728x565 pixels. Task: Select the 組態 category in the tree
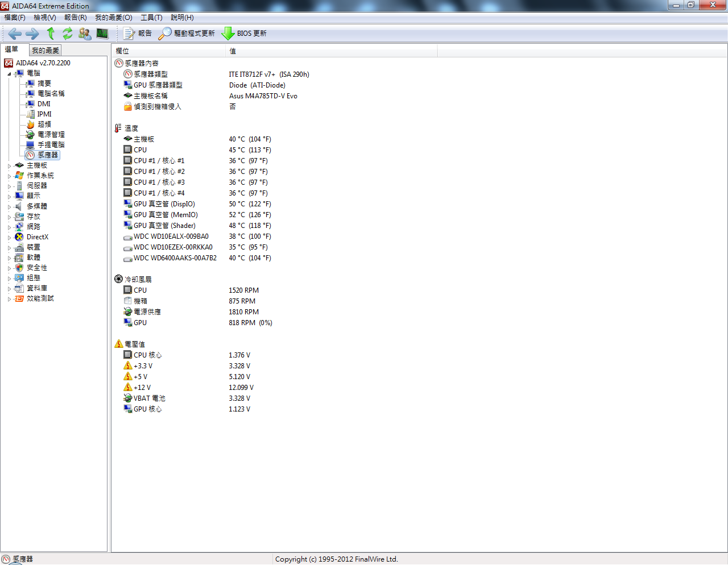(34, 278)
